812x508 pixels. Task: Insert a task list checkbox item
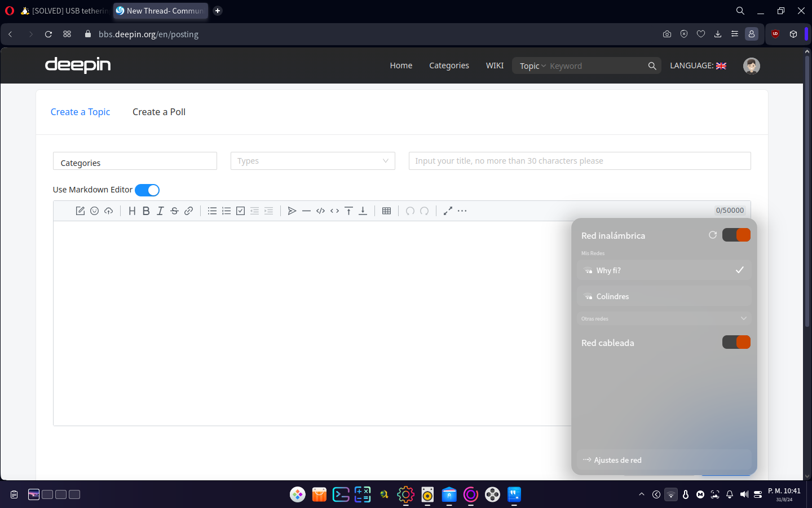tap(240, 211)
